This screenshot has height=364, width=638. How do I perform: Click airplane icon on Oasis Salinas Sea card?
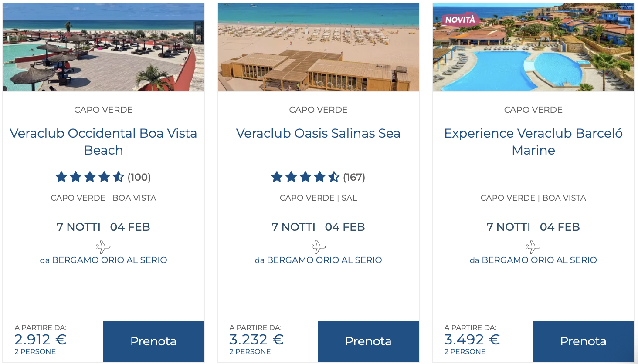[x=319, y=247]
